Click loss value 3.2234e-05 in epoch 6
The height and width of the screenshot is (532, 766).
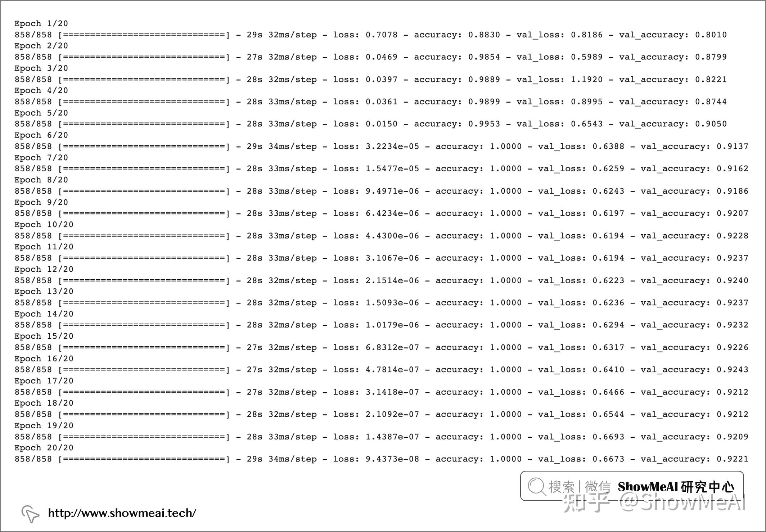[x=392, y=146]
